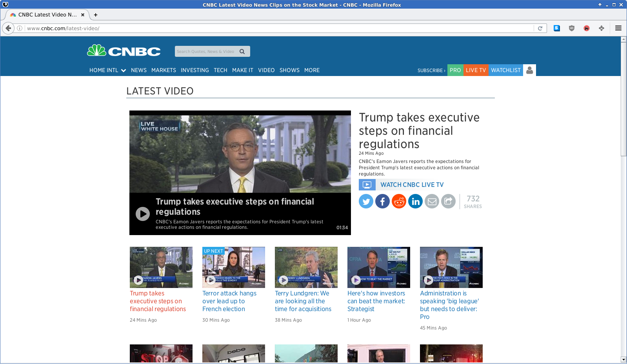
Task: Open the VIDEO menu
Action: click(266, 70)
